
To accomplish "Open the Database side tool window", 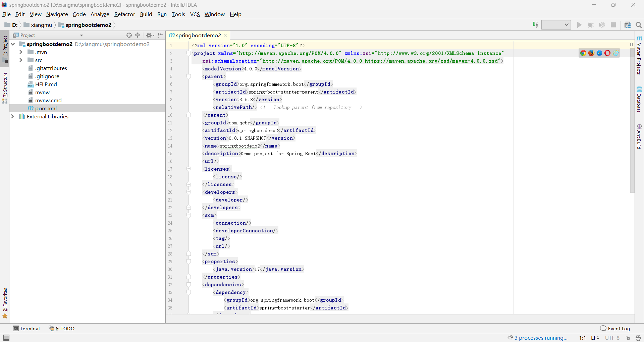I will click(639, 99).
